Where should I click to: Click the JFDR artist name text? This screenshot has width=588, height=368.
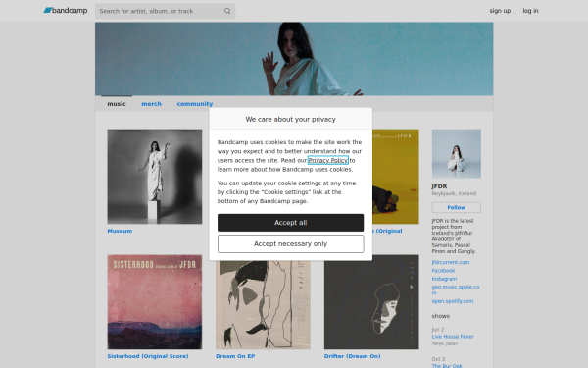[x=439, y=186]
